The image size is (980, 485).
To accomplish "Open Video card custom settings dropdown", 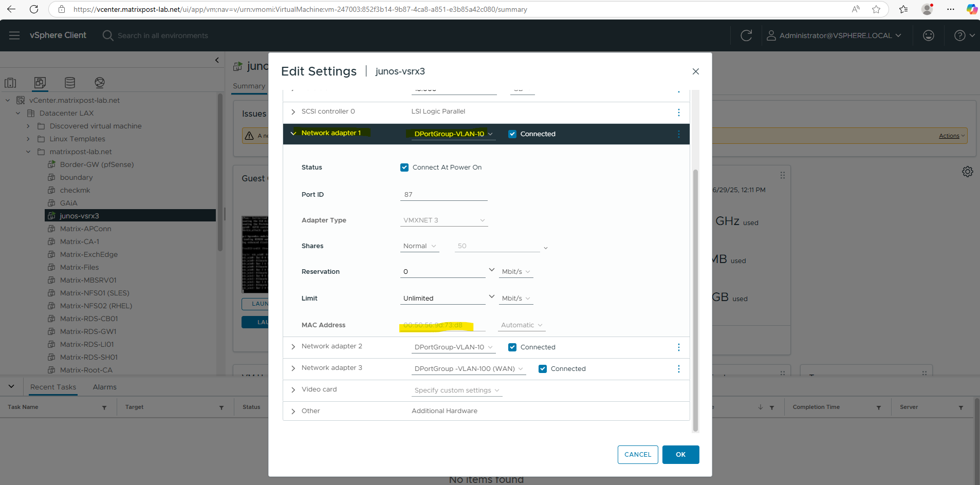I will pyautogui.click(x=457, y=390).
